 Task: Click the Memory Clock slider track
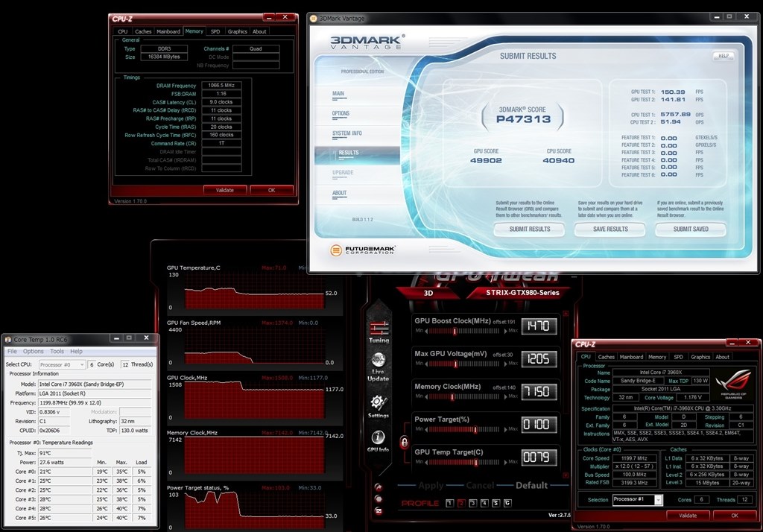464,396
